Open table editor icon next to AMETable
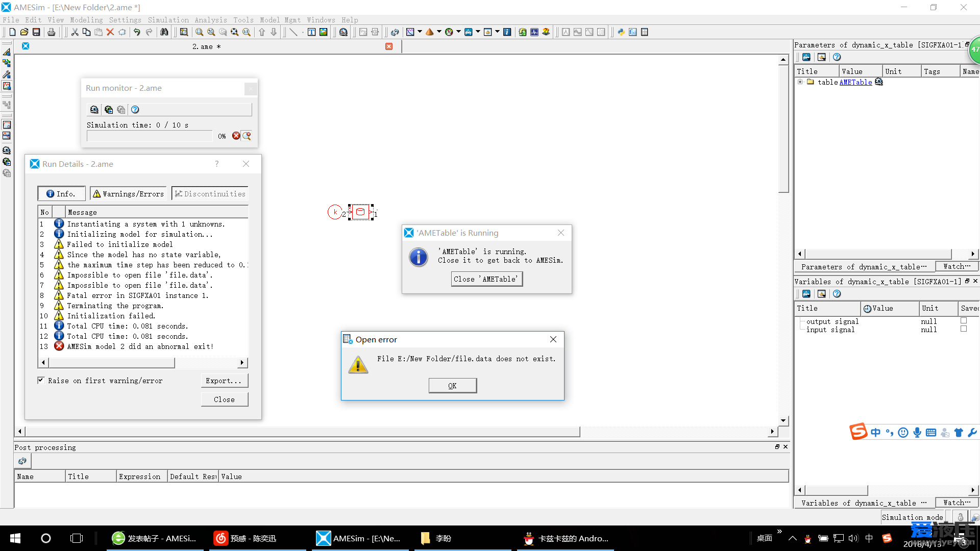Screen dimensions: 980x551 878,82
